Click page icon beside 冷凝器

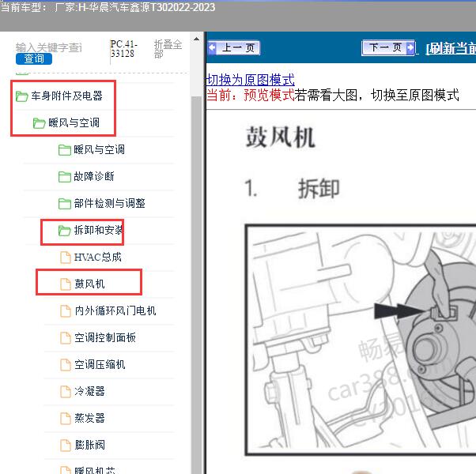(66, 392)
